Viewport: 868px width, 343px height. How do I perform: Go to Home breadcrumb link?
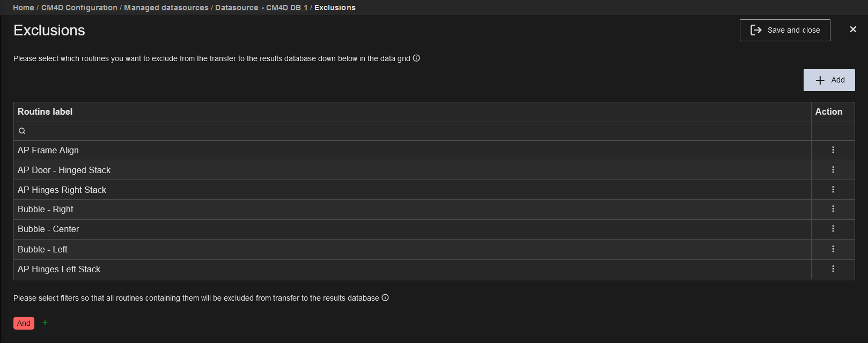23,8
